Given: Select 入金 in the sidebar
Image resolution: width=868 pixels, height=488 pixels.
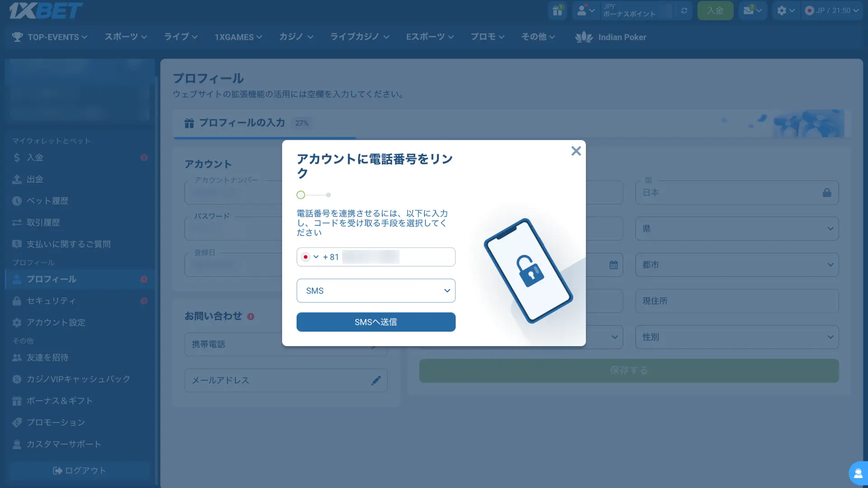Looking at the screenshot, I should click(80, 158).
